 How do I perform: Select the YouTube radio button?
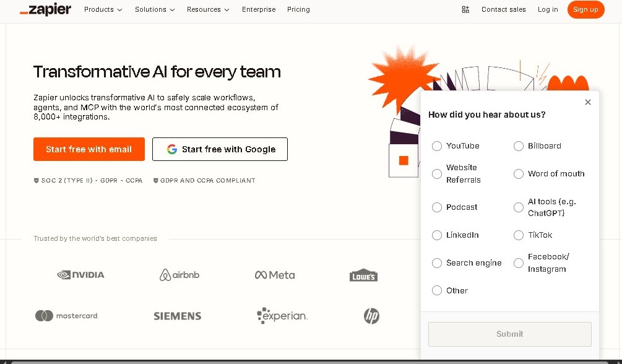[437, 146]
